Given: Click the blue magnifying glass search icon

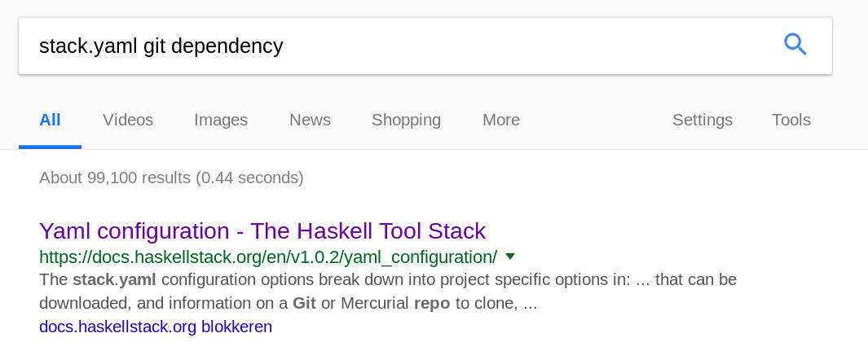Looking at the screenshot, I should [x=795, y=44].
